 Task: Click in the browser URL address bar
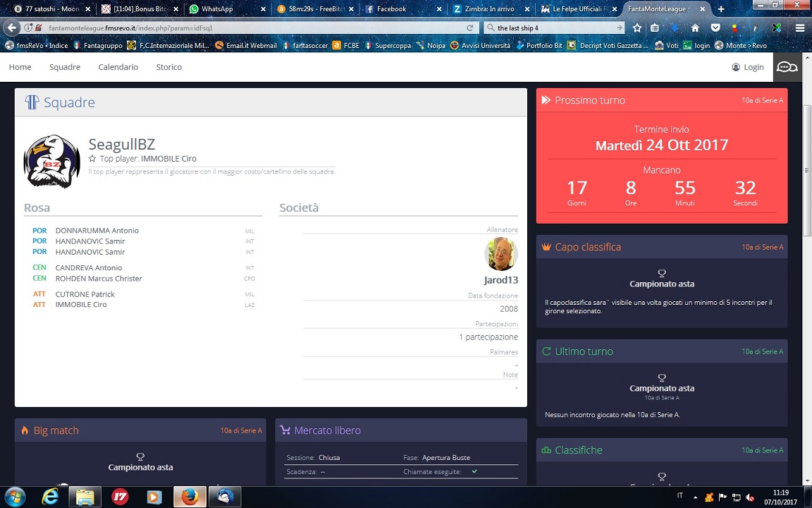pos(247,28)
